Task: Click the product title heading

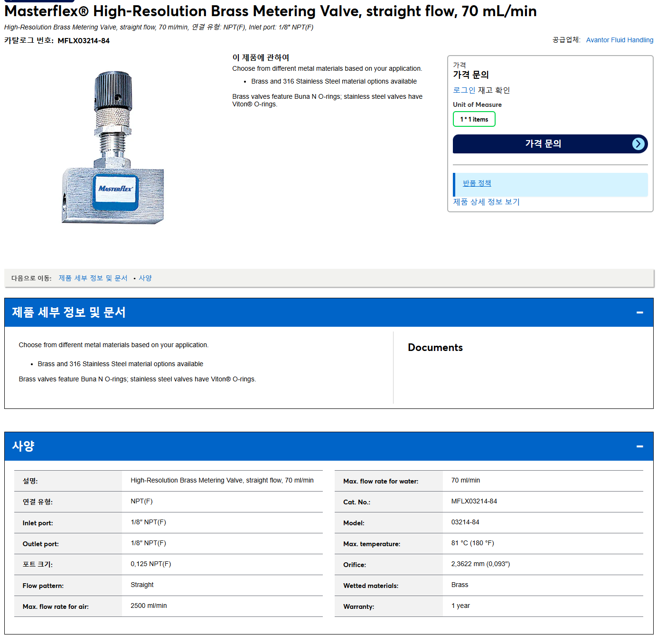Action: point(270,11)
